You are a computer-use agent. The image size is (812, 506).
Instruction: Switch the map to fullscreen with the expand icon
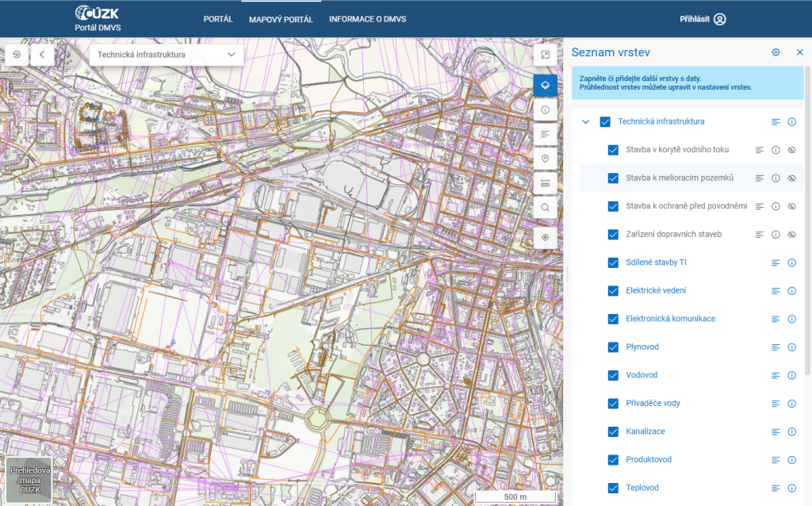click(545, 55)
